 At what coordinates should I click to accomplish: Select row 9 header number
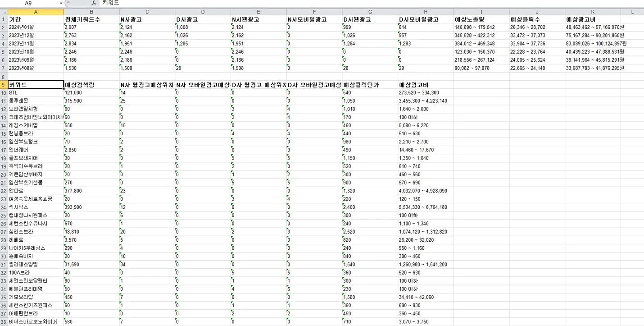[4, 84]
